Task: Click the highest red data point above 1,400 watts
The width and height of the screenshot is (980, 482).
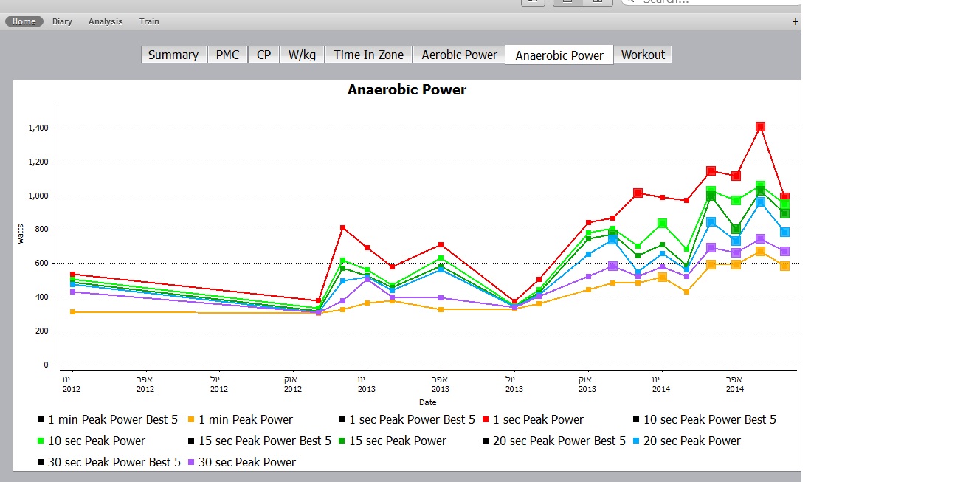Action: tap(760, 127)
